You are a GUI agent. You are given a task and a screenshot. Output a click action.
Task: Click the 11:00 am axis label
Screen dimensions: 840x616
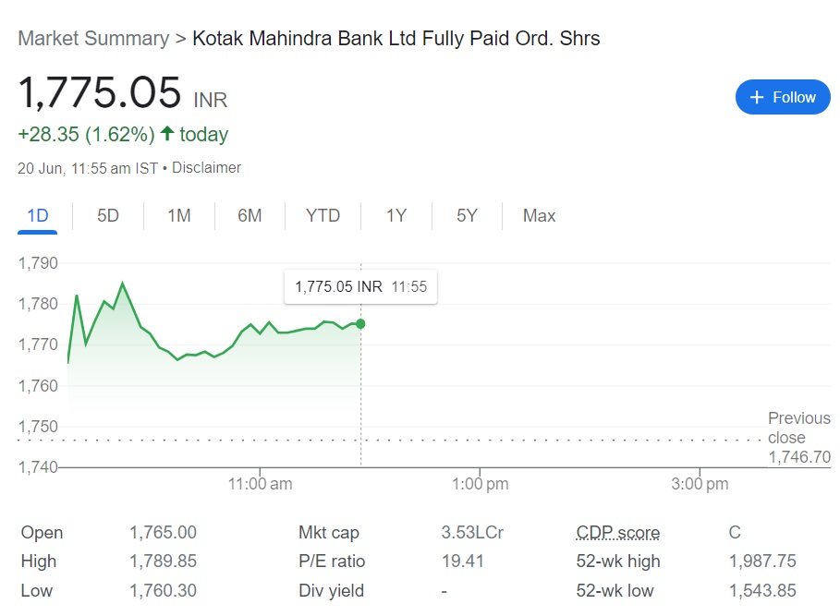pyautogui.click(x=260, y=484)
